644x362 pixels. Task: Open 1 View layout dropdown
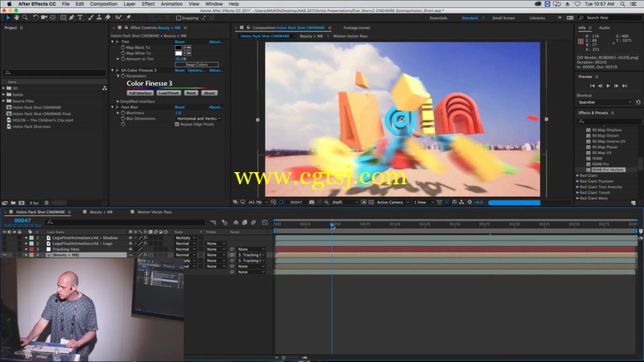tap(423, 202)
